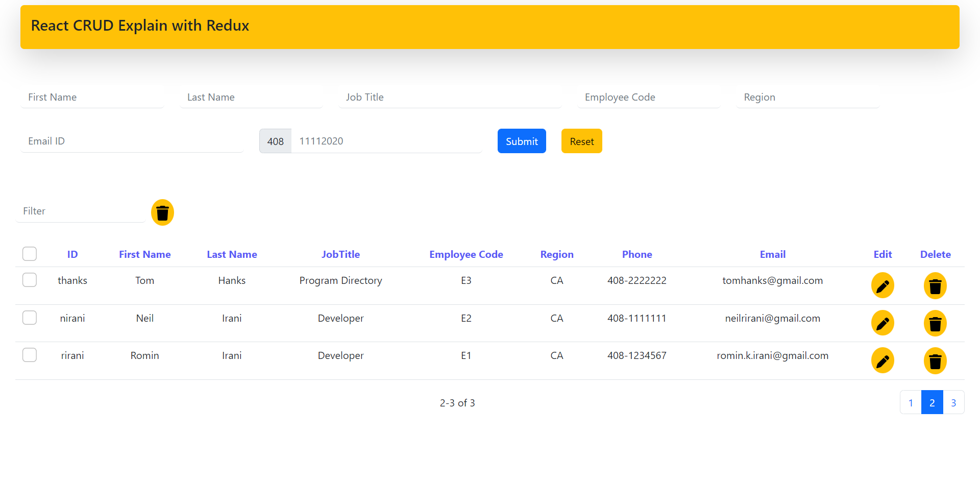Delete Tom Hanks using the trash icon
980x481 pixels.
coord(935,285)
